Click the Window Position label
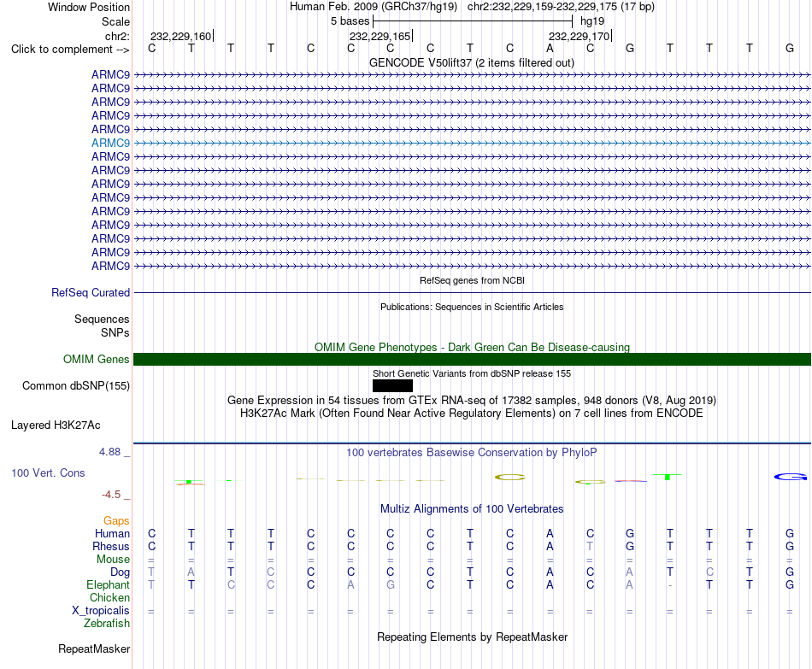 coord(89,7)
